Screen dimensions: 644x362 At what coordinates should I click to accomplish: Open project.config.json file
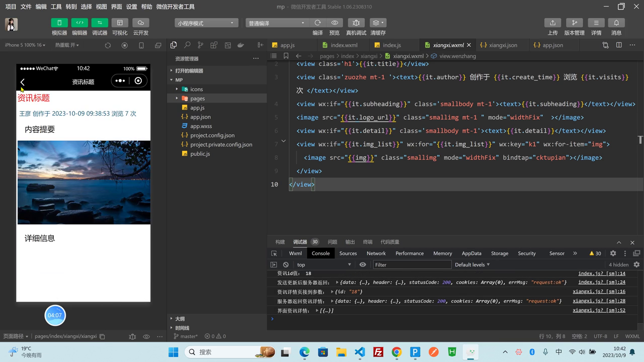pyautogui.click(x=212, y=135)
